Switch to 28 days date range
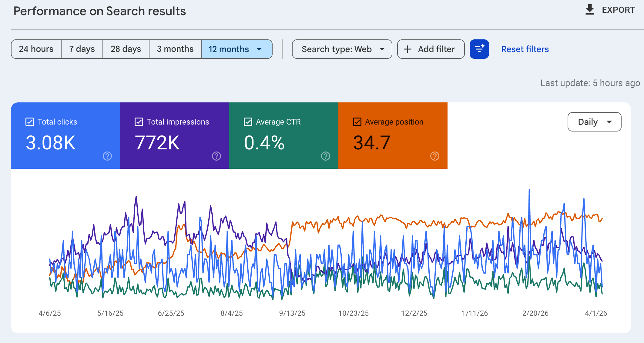 126,49
